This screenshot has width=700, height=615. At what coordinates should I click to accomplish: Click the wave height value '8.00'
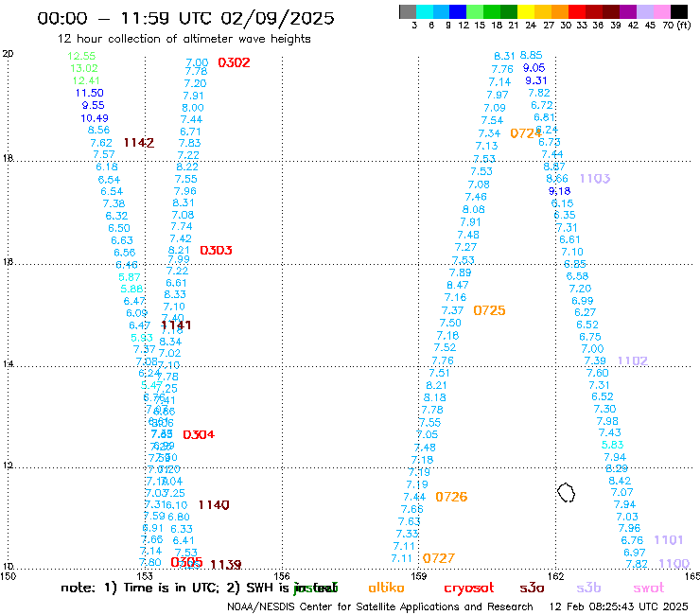click(x=192, y=108)
